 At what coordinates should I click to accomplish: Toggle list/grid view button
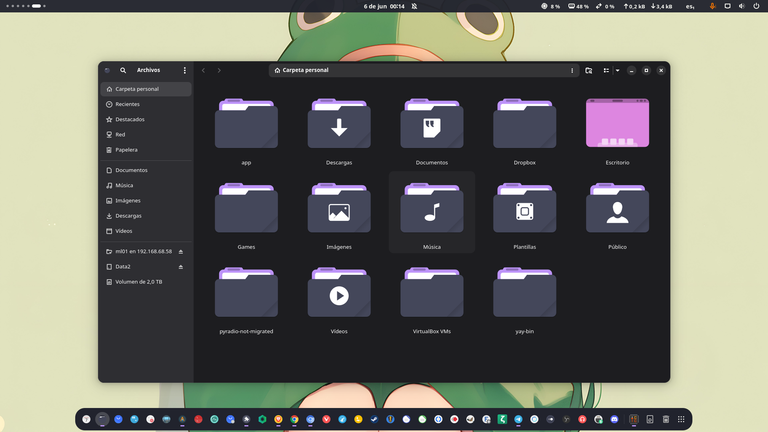606,71
